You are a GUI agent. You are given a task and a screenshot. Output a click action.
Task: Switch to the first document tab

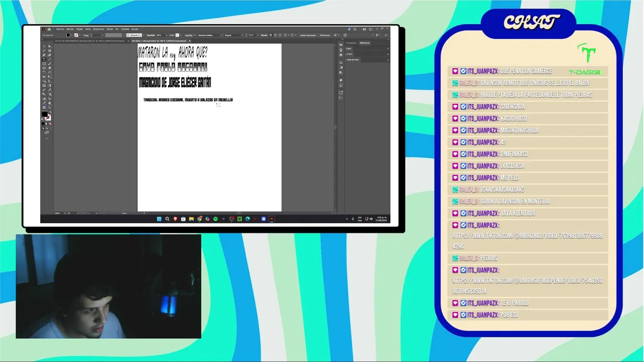[x=90, y=41]
